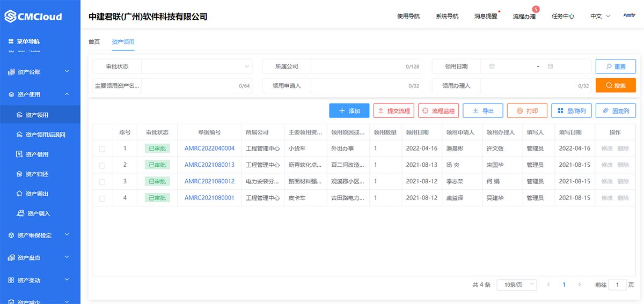Image resolution: width=644 pixels, height=304 pixels.
Task: Tick checkbox for row AMRC2022040004
Action: (103, 149)
